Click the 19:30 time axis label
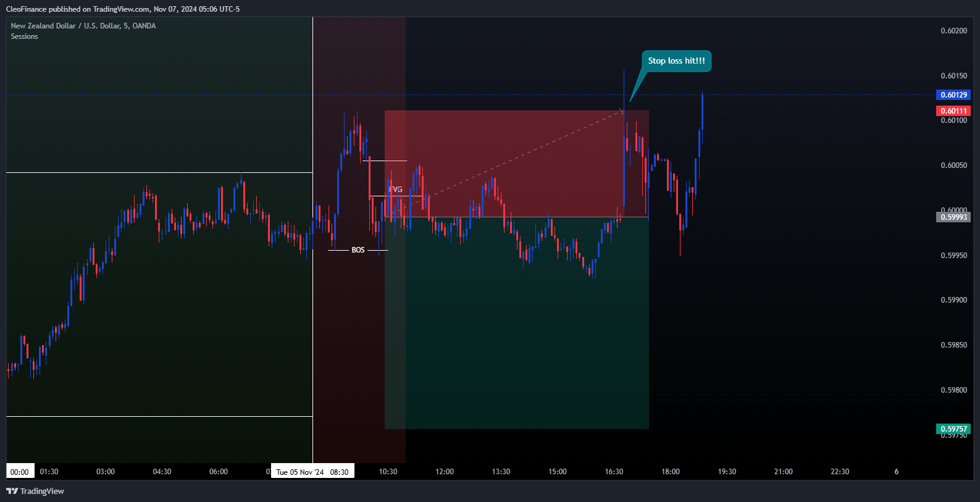 click(x=727, y=472)
